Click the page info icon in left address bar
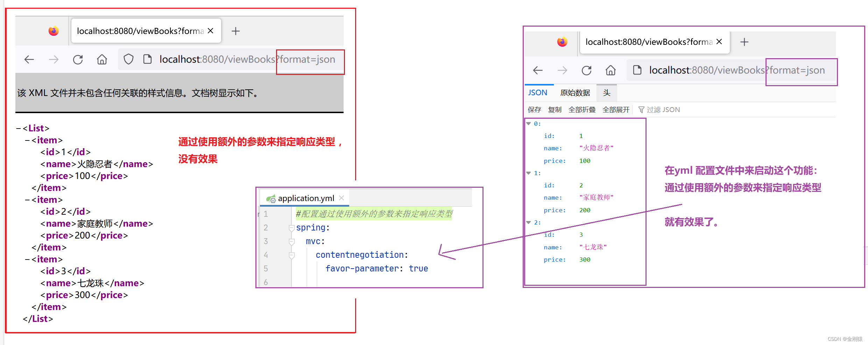 (147, 59)
